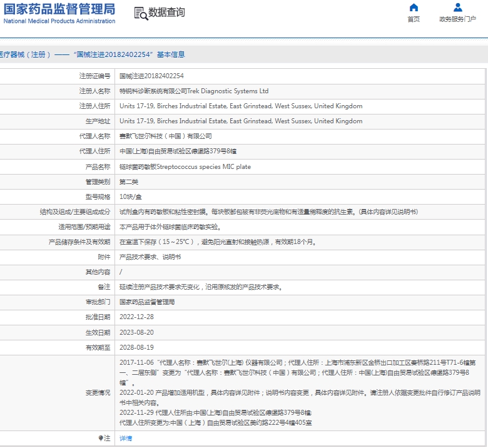Click the 2017-11-06 change record entry

(x=298, y=373)
